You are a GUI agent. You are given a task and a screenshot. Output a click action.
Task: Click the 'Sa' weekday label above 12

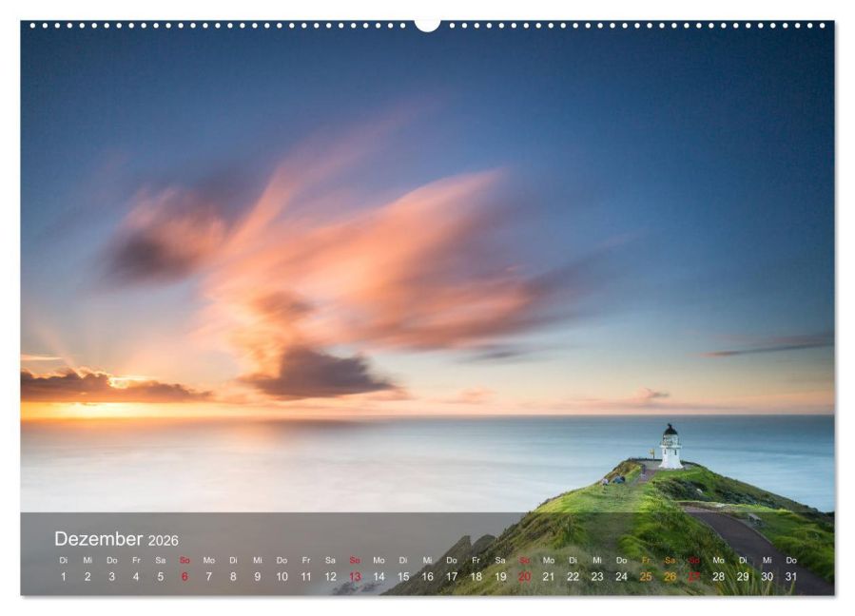tap(330, 561)
